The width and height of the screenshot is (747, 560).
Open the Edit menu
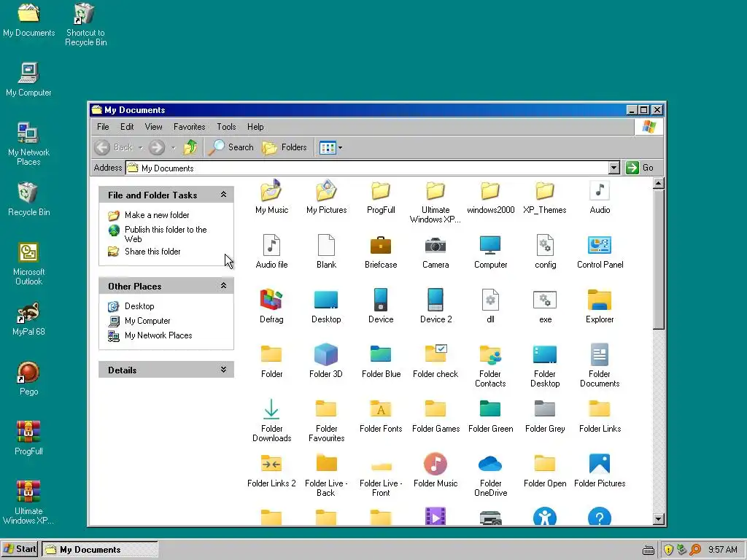tap(127, 127)
